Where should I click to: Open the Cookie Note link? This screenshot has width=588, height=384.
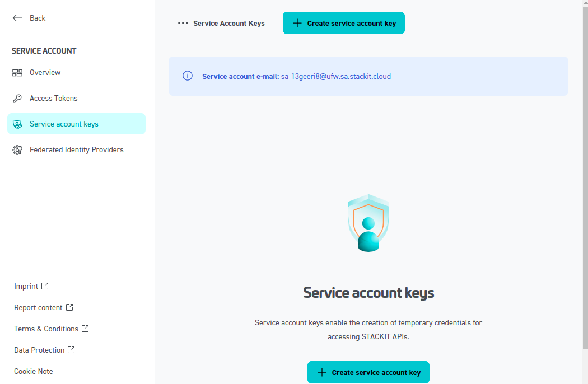pos(34,371)
